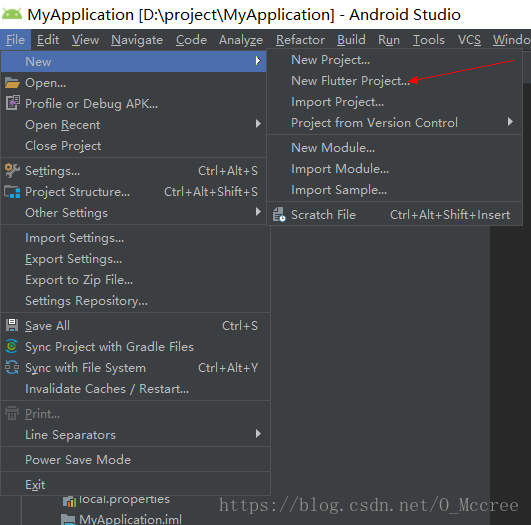Viewport: 531px width, 525px height.
Task: Click the Sync Project with Gradle icon
Action: click(12, 346)
